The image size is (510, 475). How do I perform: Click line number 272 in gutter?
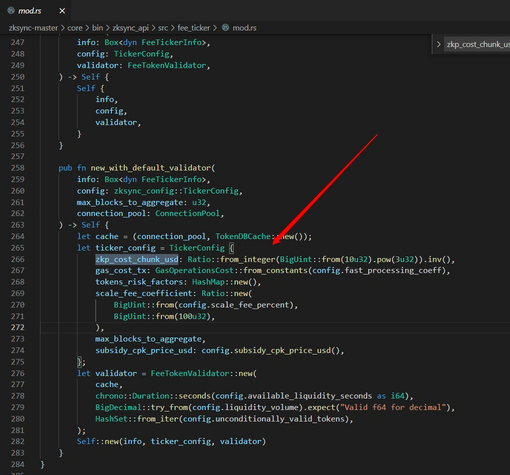click(x=17, y=327)
